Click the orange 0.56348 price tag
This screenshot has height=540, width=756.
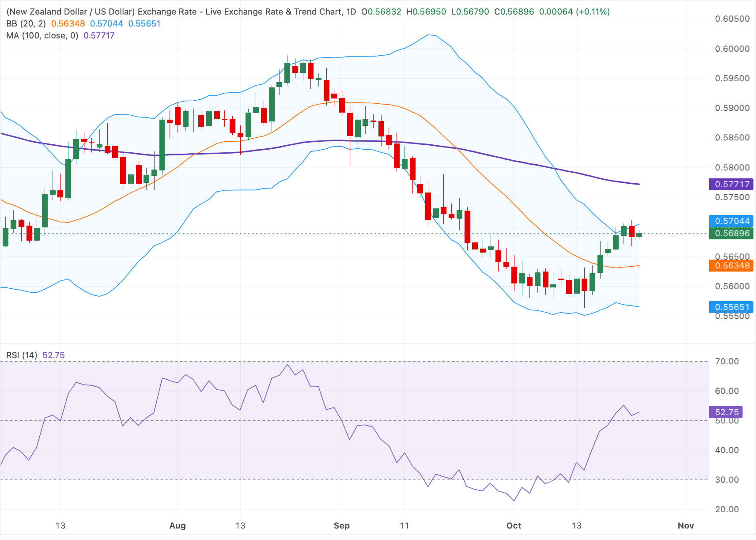tap(731, 265)
